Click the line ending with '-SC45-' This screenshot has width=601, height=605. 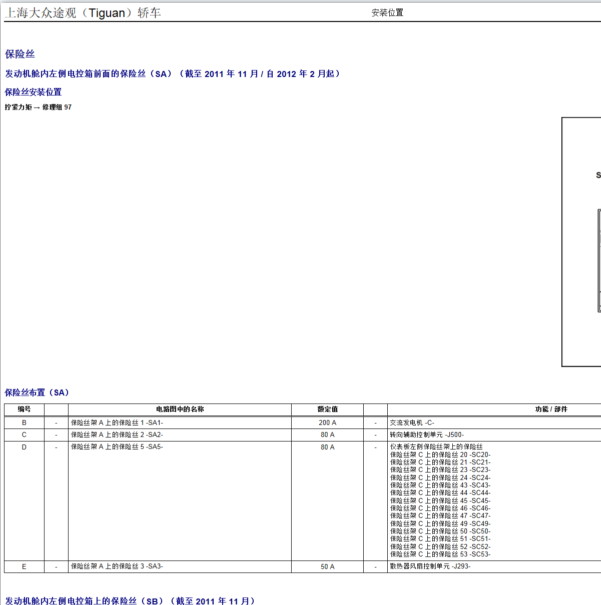[x=440, y=501]
